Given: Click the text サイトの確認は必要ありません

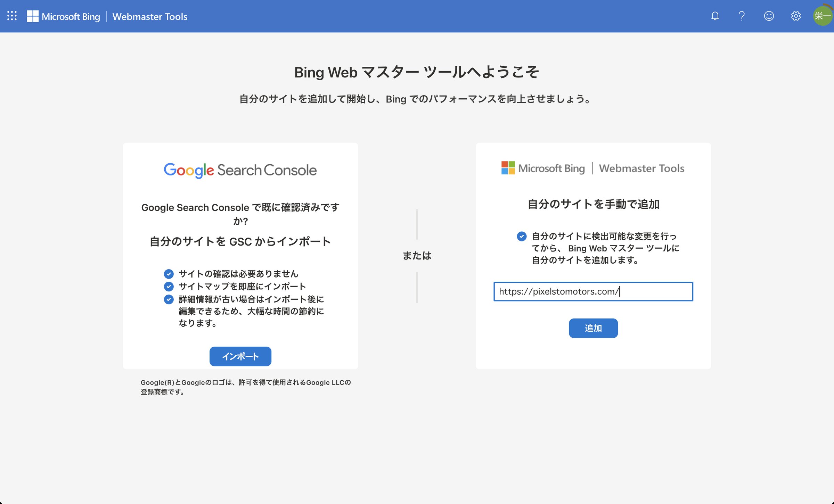Looking at the screenshot, I should click(238, 274).
